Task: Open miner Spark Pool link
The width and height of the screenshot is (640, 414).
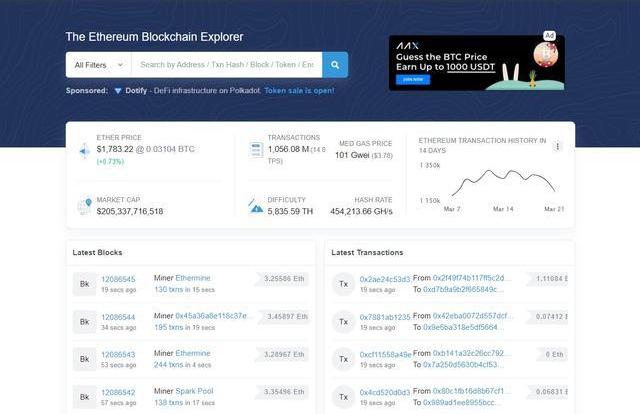Action: tap(193, 392)
